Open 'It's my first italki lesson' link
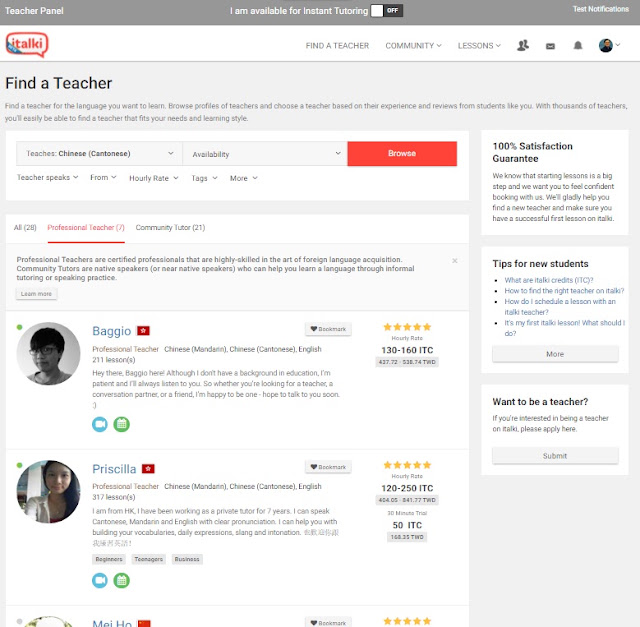The height and width of the screenshot is (627, 640). click(x=565, y=328)
